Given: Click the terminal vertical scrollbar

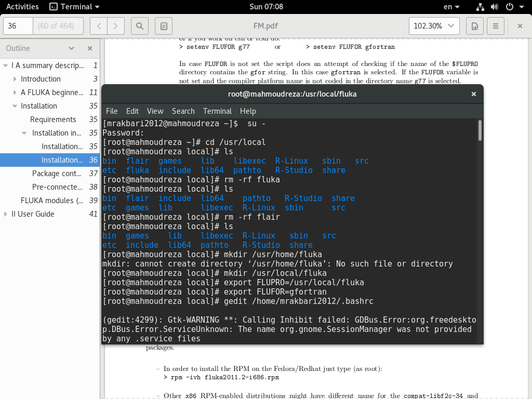Looking at the screenshot, I should (480, 130).
